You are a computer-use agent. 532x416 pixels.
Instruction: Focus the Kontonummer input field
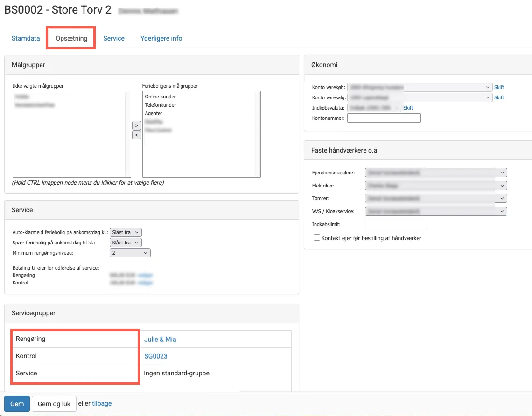click(384, 118)
